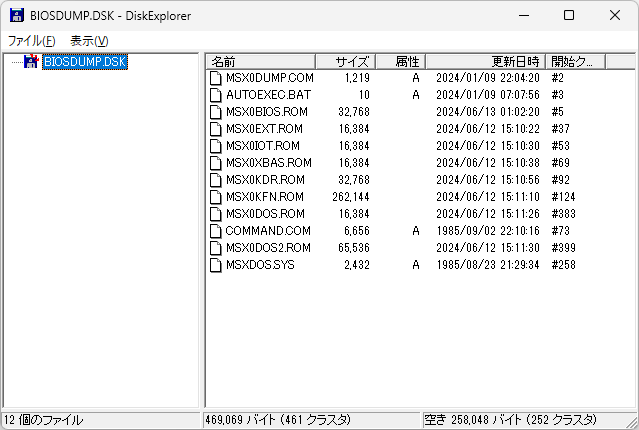Click status bar text 12 個のファイル
This screenshot has height=430, width=639.
click(43, 420)
